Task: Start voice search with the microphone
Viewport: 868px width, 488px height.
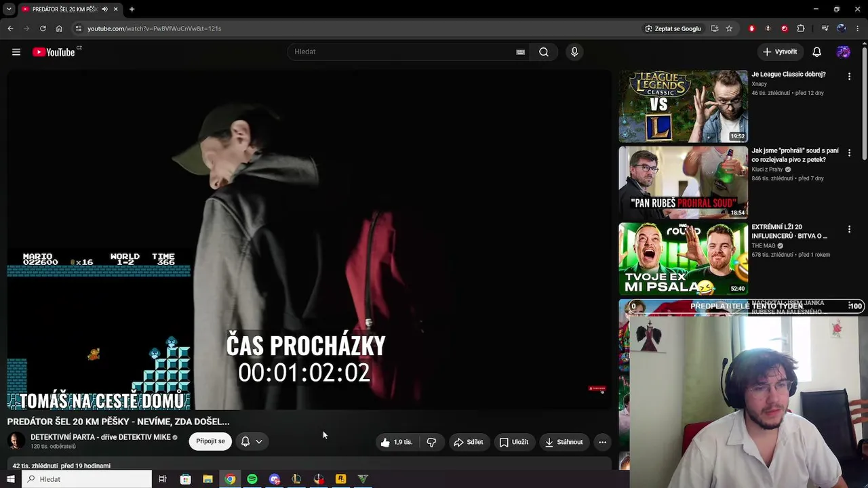Action: [574, 52]
